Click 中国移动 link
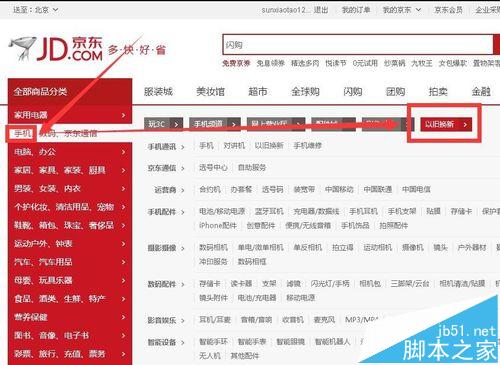 pos(339,189)
